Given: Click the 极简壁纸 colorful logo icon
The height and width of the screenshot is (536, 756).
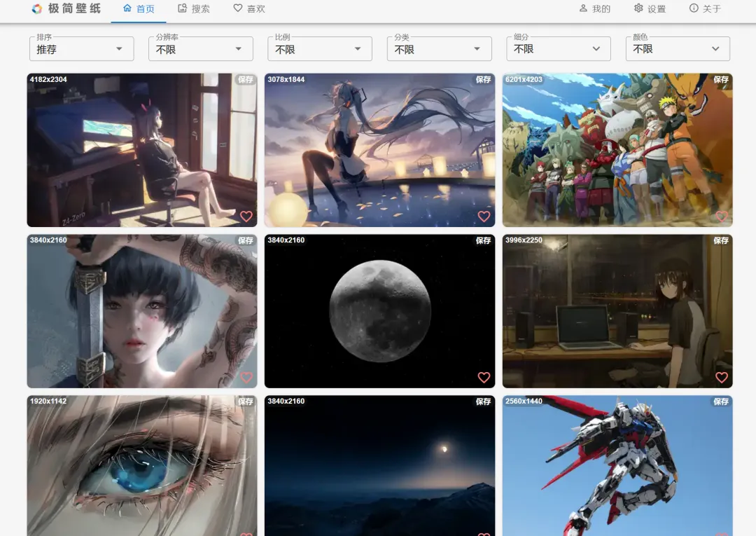Looking at the screenshot, I should [36, 8].
